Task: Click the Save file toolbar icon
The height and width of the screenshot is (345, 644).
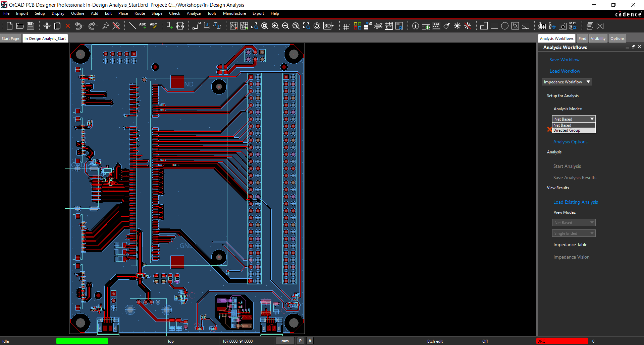Action: tap(31, 26)
